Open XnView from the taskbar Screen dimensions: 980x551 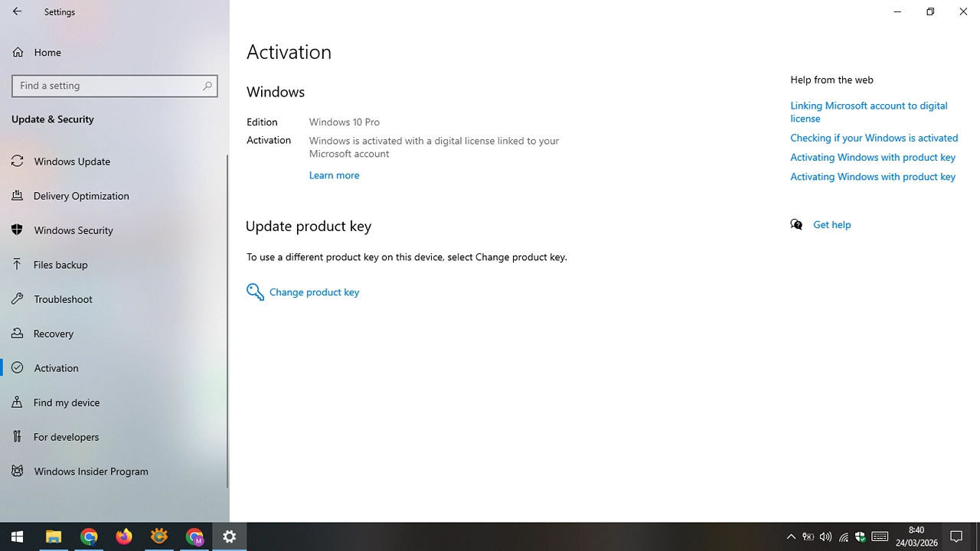pos(159,536)
